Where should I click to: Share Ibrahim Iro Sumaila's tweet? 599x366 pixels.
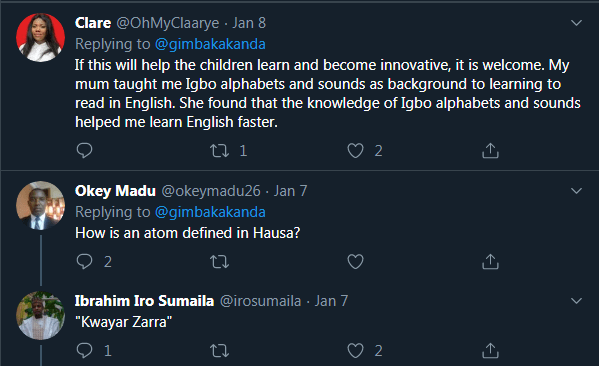click(491, 350)
